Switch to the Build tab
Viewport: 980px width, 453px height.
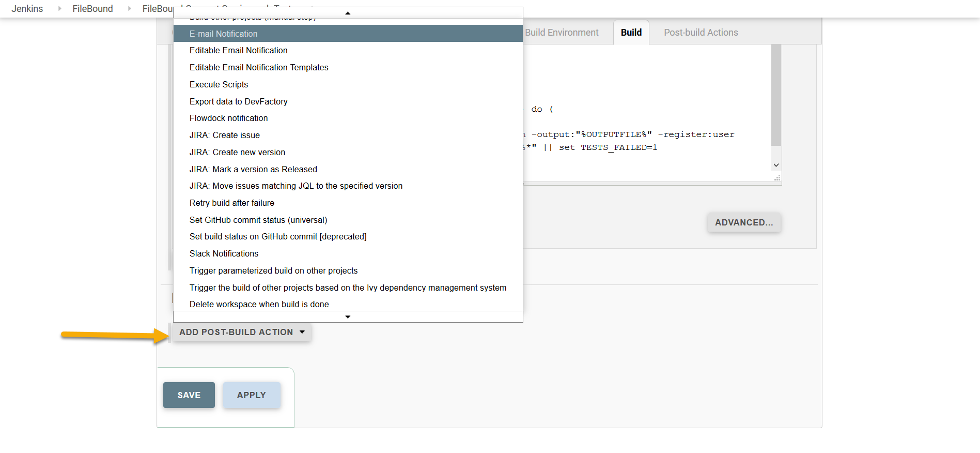(x=631, y=33)
